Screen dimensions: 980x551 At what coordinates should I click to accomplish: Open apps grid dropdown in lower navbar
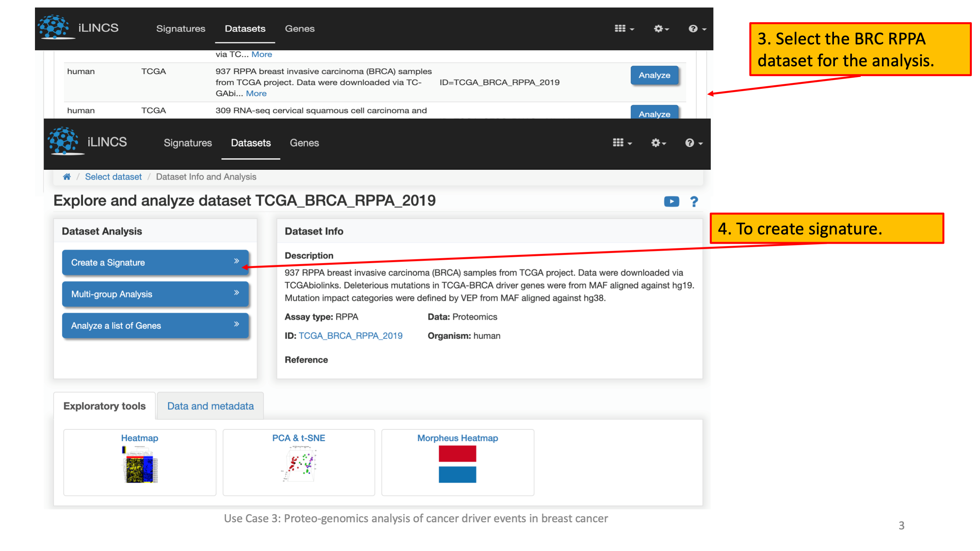tap(622, 143)
